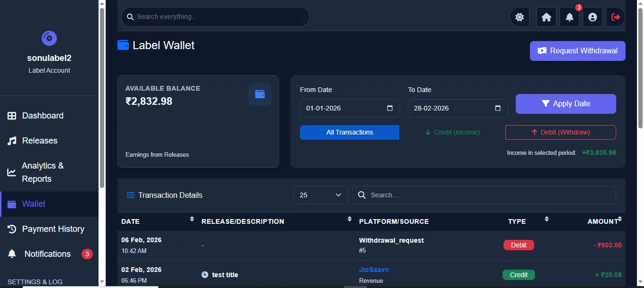Click the test title release name

coord(225,275)
